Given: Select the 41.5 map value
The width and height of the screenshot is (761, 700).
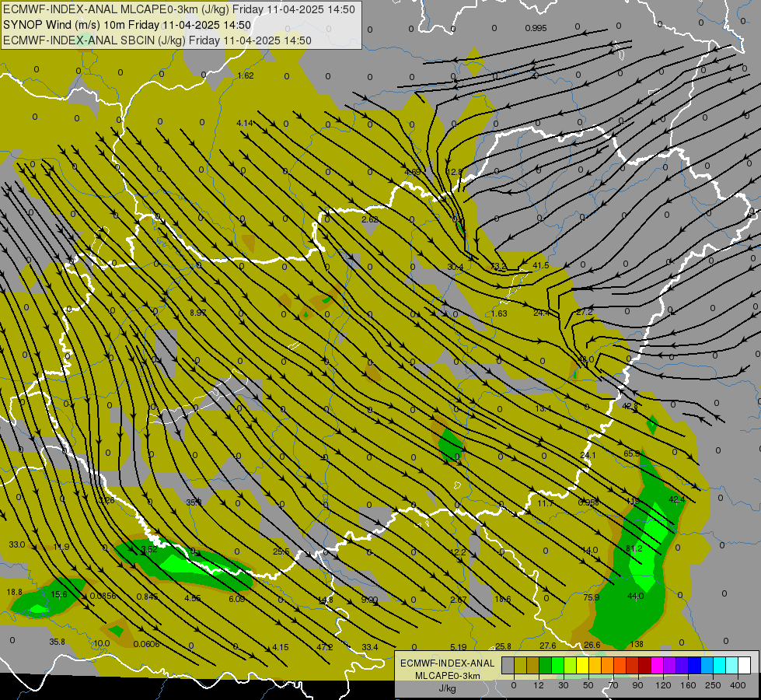Looking at the screenshot, I should click(x=541, y=265).
